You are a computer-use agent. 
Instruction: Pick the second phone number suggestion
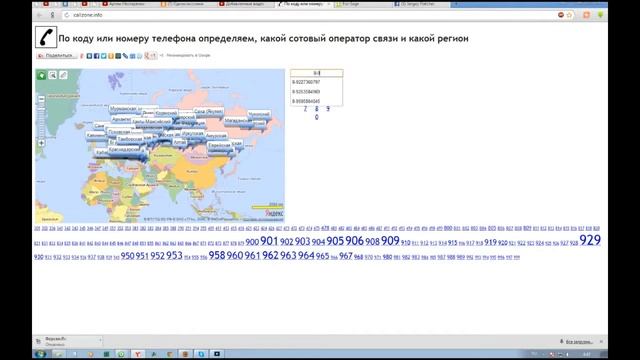316,91
